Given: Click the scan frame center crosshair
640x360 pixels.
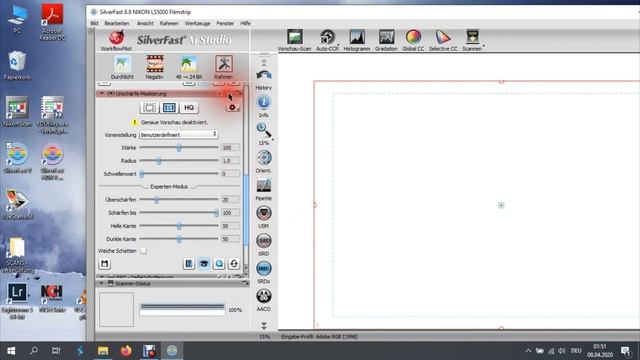Looking at the screenshot, I should point(501,205).
